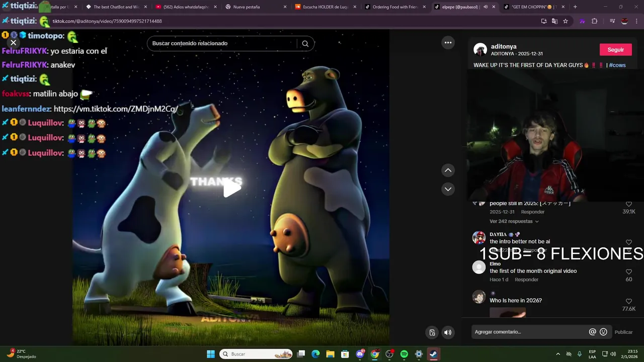Image resolution: width=644 pixels, height=362 pixels.
Task: Close the 'Nueva pestaña' tab
Action: [x=285, y=7]
